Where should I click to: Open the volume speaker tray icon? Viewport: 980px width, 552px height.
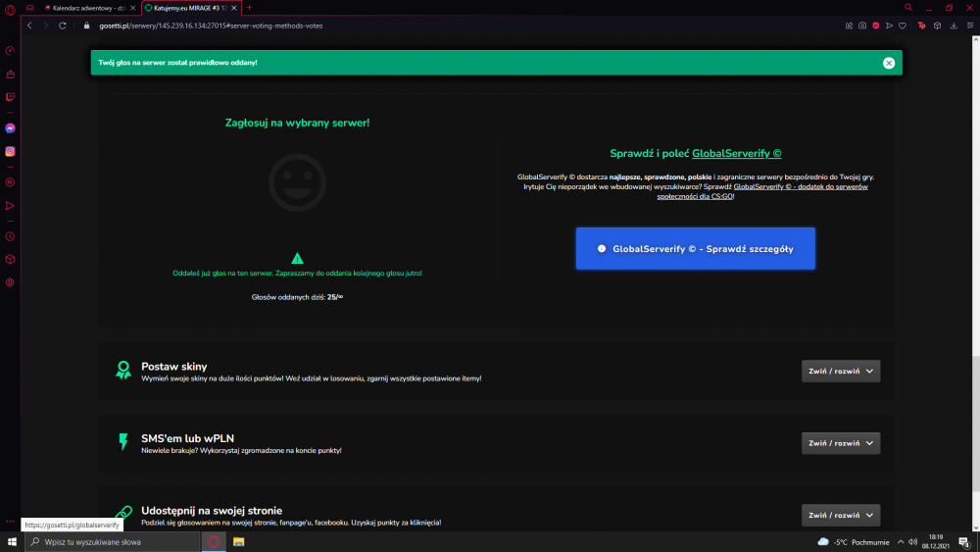click(x=913, y=542)
